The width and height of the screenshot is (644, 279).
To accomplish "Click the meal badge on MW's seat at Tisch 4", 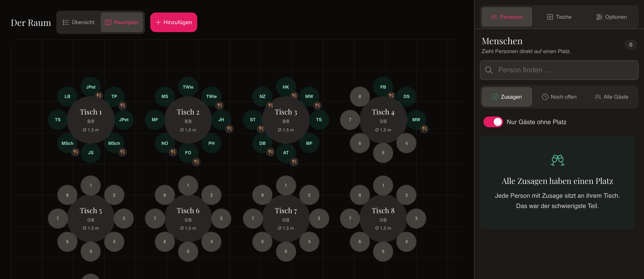I will pyautogui.click(x=424, y=129).
